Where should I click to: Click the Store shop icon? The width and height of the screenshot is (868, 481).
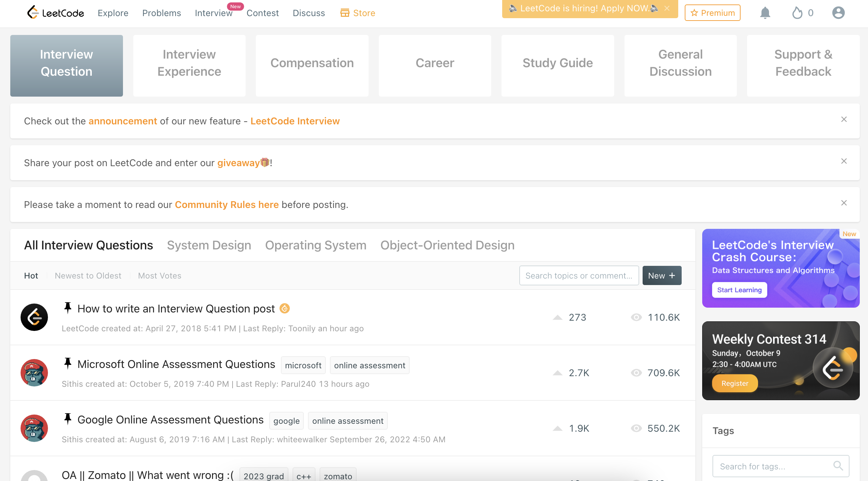tap(345, 13)
